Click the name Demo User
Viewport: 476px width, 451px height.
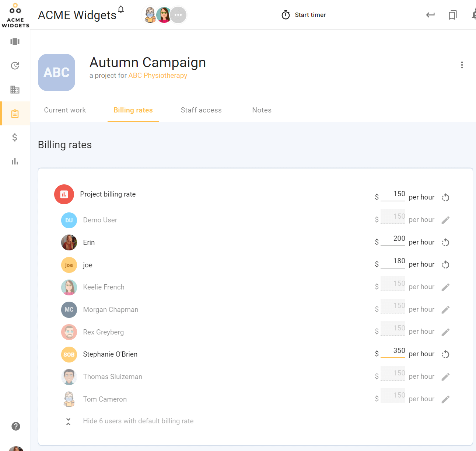coord(100,220)
